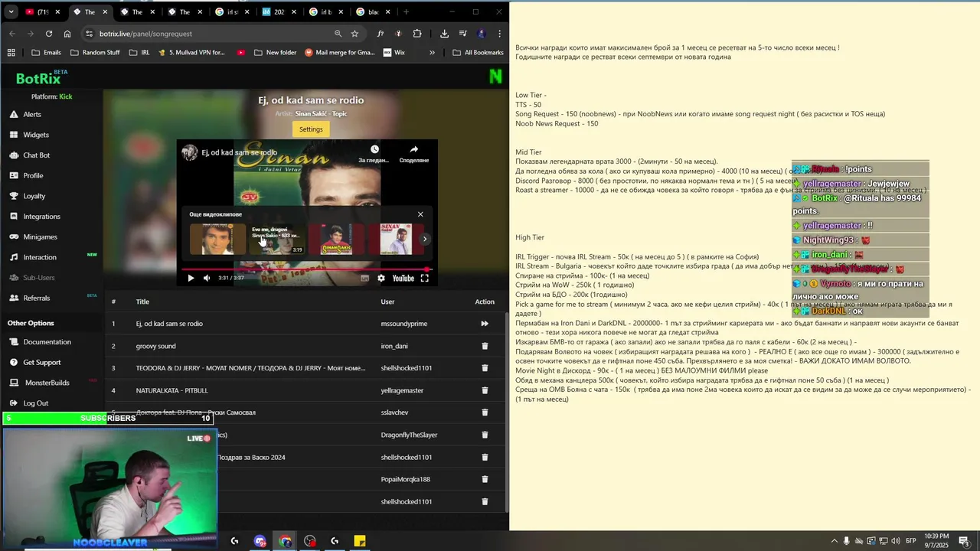980x551 pixels.
Task: Open Chrome three-dot menu
Action: tap(499, 34)
